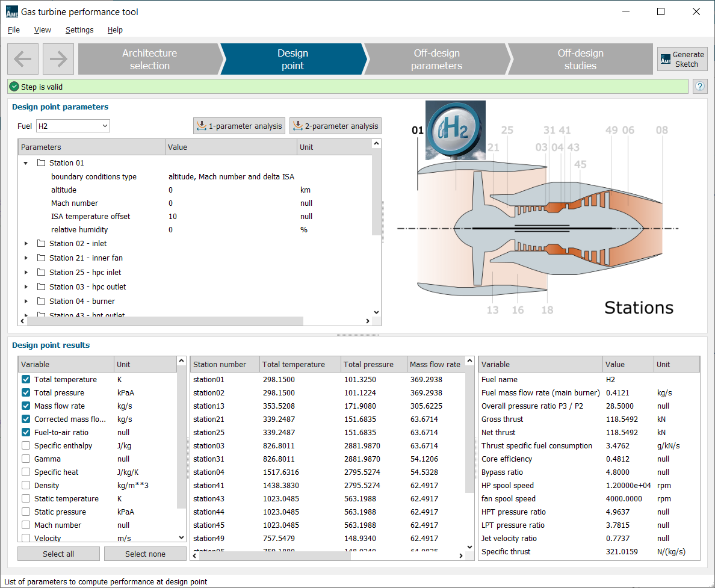Click the folder icon beside Station 04 - burner
The height and width of the screenshot is (588, 715).
[x=40, y=301]
